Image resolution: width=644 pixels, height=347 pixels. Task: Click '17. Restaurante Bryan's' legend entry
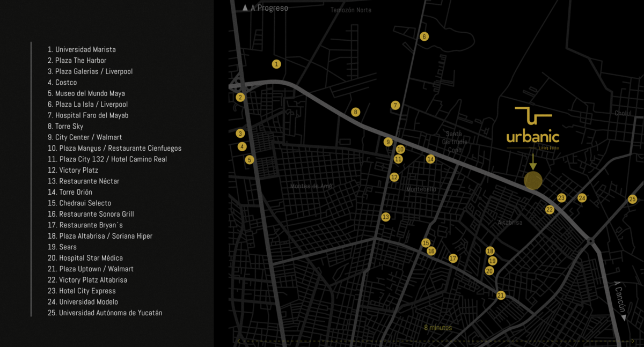(85, 225)
